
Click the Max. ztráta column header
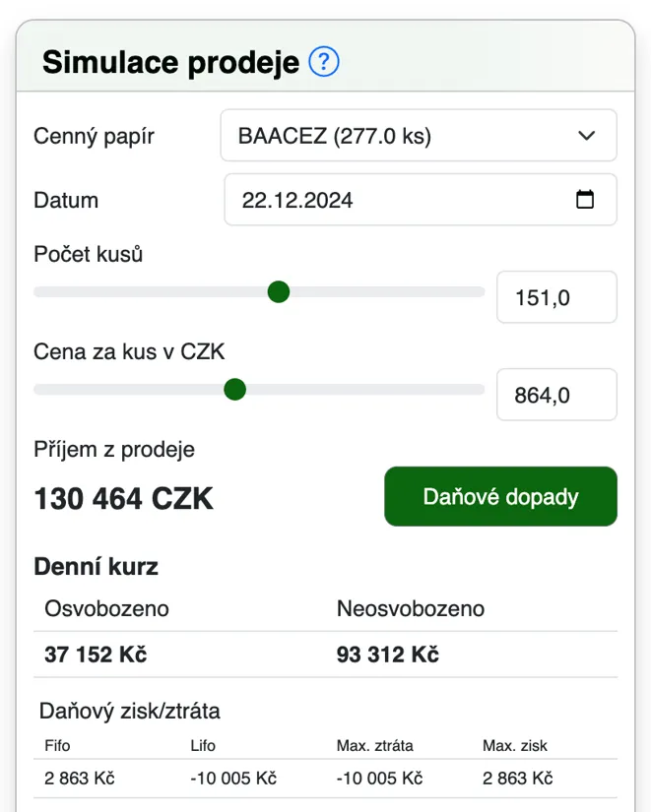tap(374, 746)
